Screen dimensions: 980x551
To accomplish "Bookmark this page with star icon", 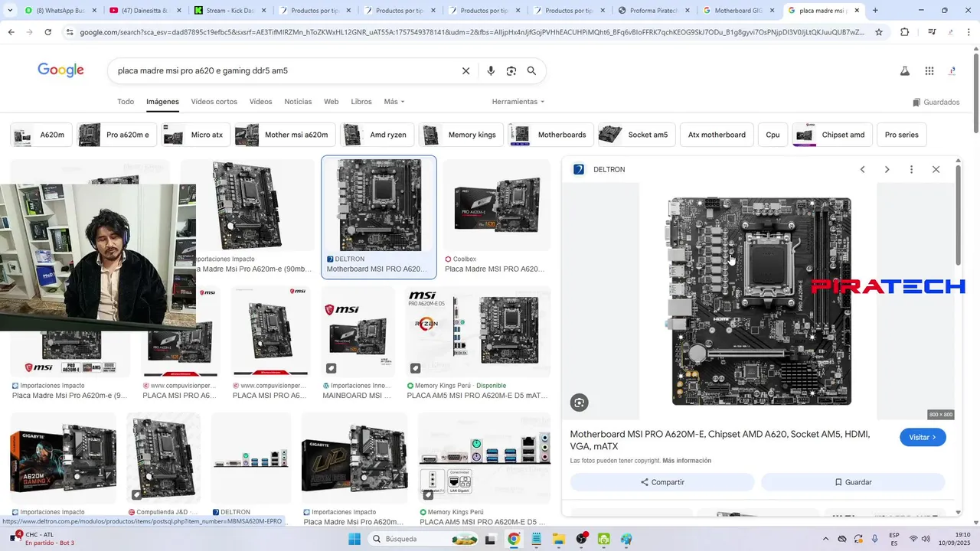I will point(879,32).
